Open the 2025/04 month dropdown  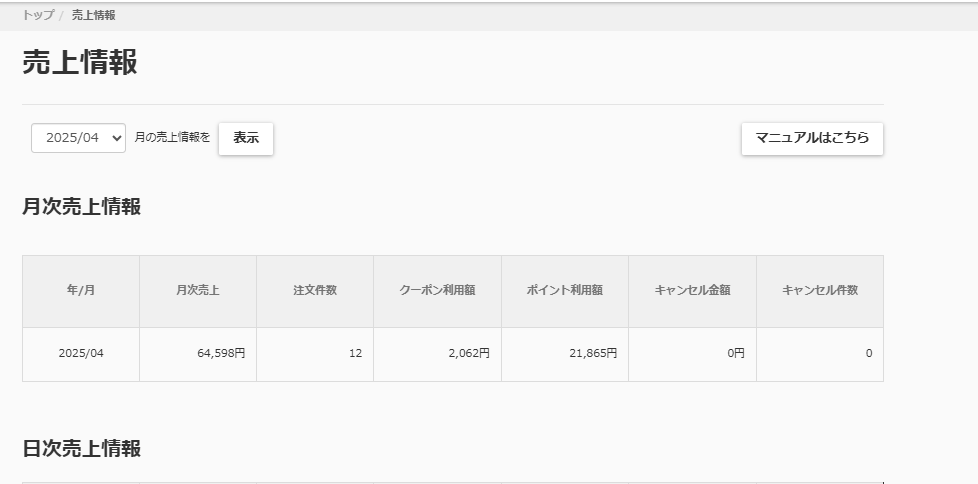(x=79, y=138)
